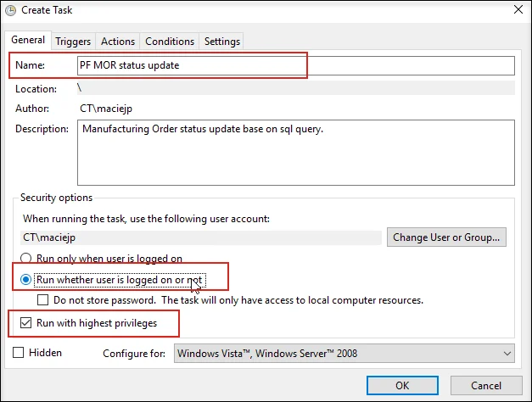Go to the Settings tab
Image resolution: width=532 pixels, height=402 pixels.
(222, 41)
